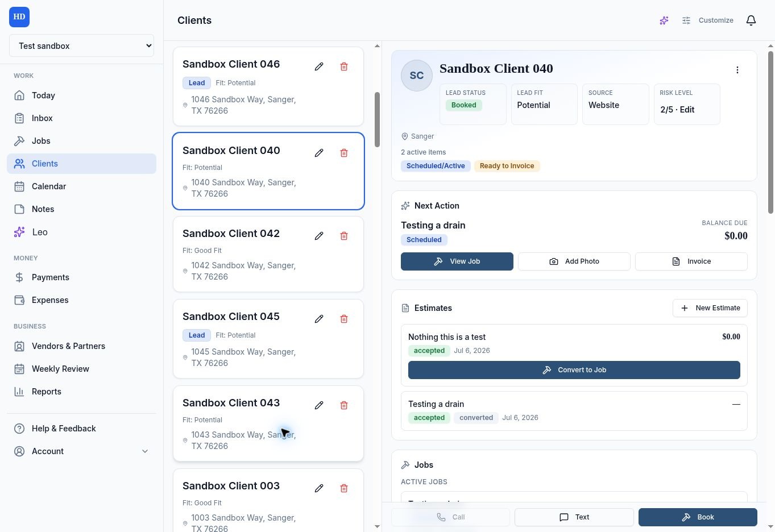This screenshot has height=532, width=775.
Task: Open the Testing a drain estimate row
Action: pyautogui.click(x=574, y=411)
